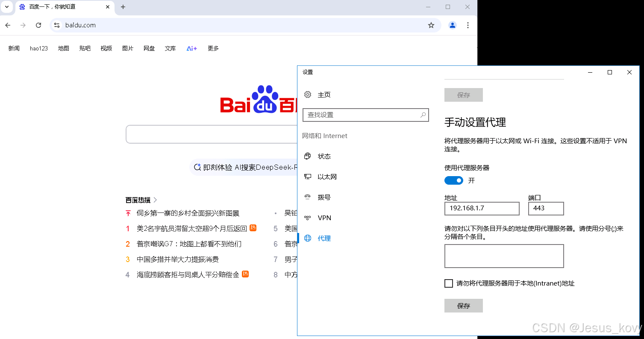Select the Baidu tab in Chrome
This screenshot has height=339, width=644.
pos(65,7)
